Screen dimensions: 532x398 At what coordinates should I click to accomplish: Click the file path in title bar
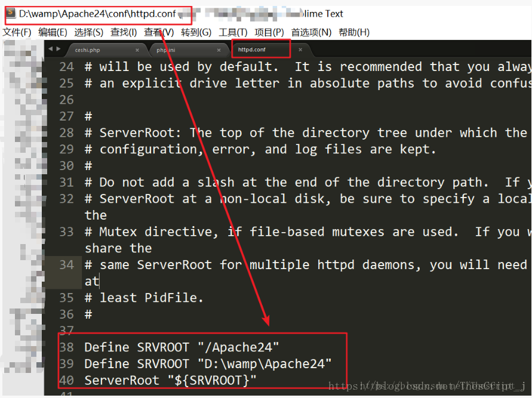coord(97,14)
